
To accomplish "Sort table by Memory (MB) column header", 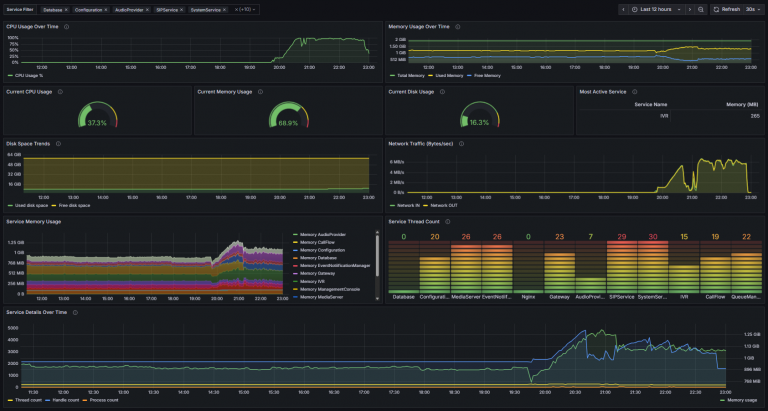I will pos(743,104).
